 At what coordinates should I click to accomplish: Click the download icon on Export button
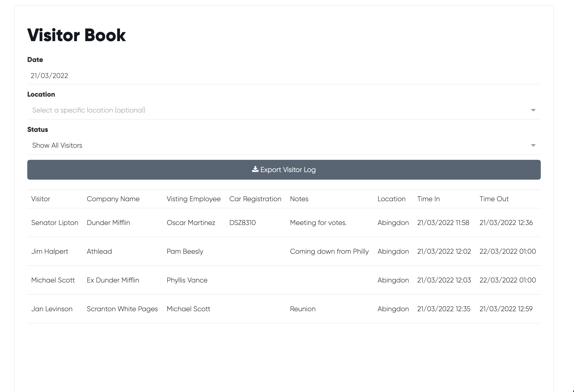[255, 169]
